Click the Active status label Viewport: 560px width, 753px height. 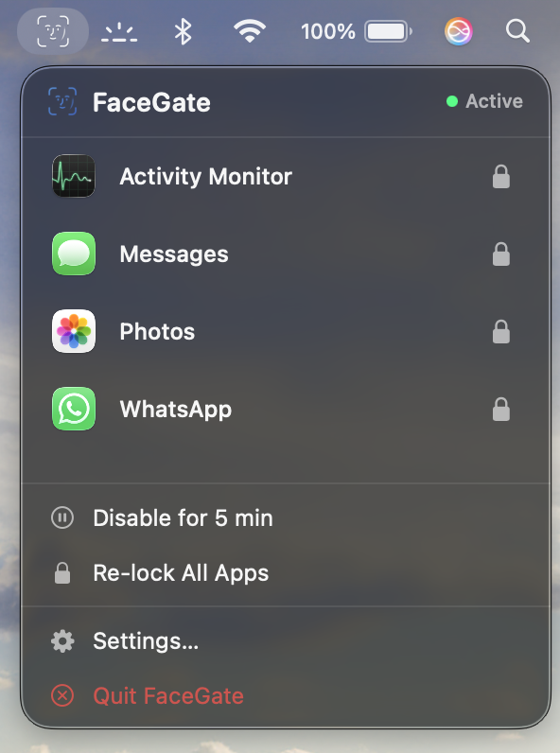(x=494, y=101)
